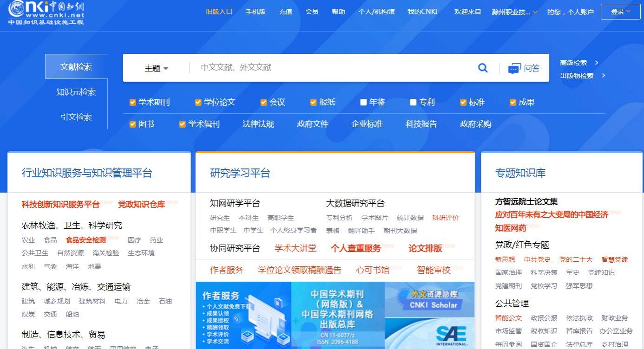The width and height of the screenshot is (644, 349).
Task: Enable the 年鉴 checkbox
Action: [363, 103]
